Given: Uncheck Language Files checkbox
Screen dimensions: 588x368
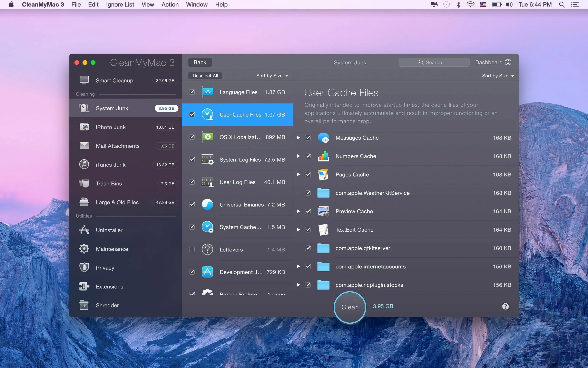Looking at the screenshot, I should pyautogui.click(x=192, y=92).
